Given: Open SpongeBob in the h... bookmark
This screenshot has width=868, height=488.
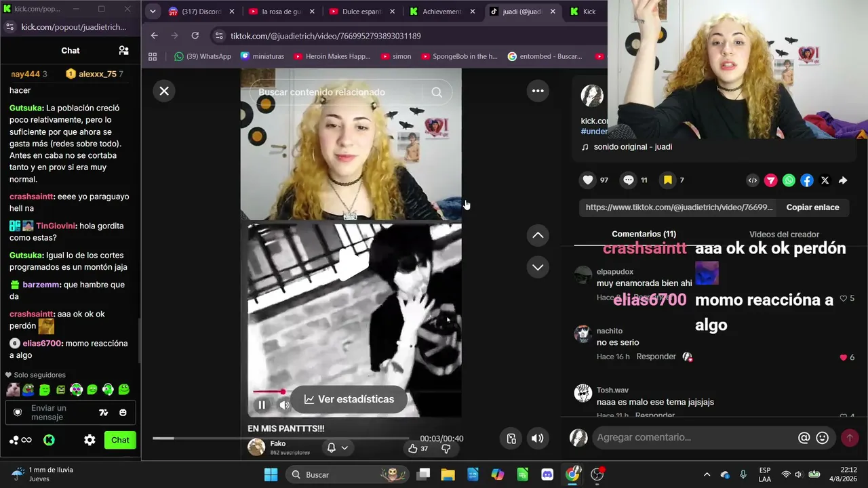Looking at the screenshot, I should [x=459, y=56].
